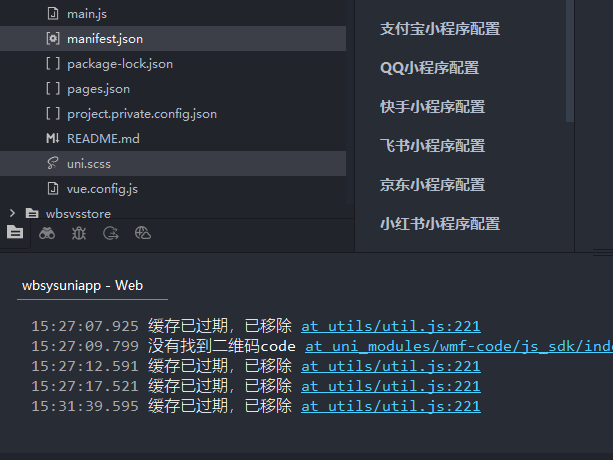613x460 pixels.
Task: Click the log text 没有找到二维码code
Action: click(222, 346)
